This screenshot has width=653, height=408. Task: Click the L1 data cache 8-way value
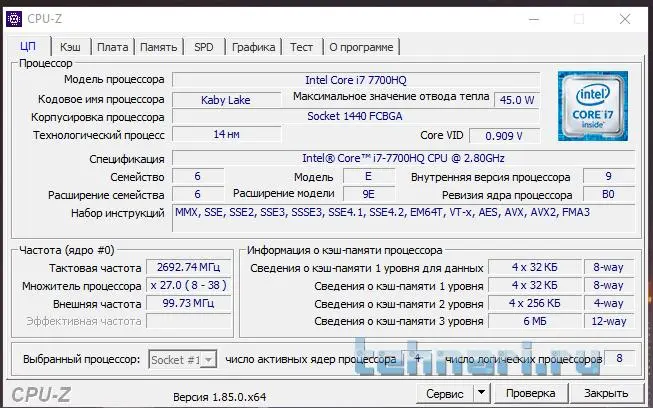tap(608, 267)
